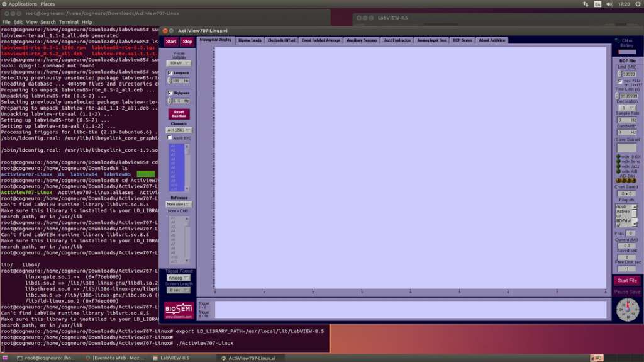The height and width of the screenshot is (362, 644).
Task: Click the red Start acquisition button
Action: pos(171,42)
